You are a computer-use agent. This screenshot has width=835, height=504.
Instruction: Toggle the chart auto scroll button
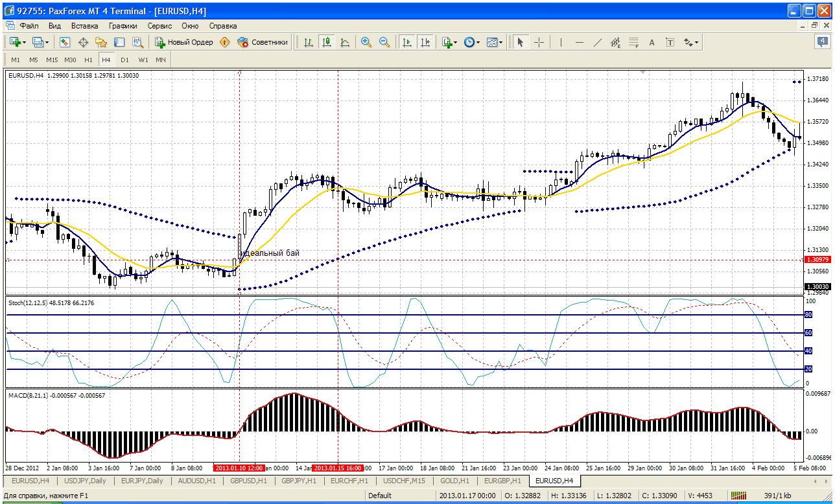pyautogui.click(x=407, y=42)
